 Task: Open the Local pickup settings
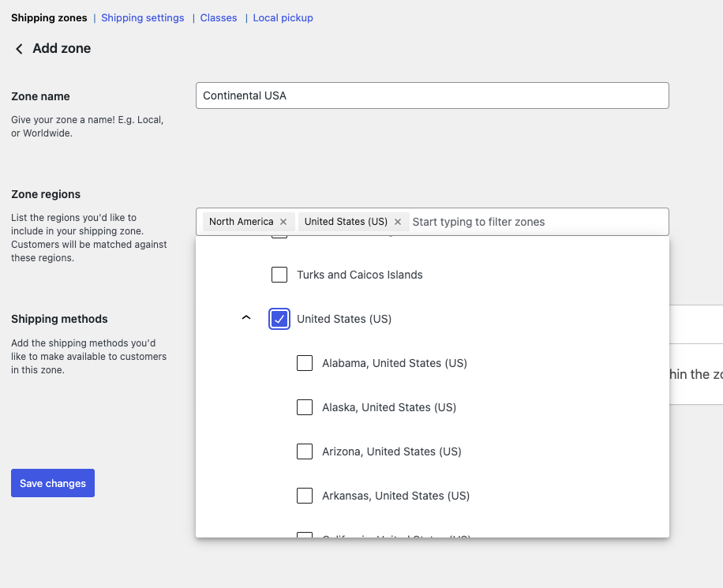click(x=283, y=17)
